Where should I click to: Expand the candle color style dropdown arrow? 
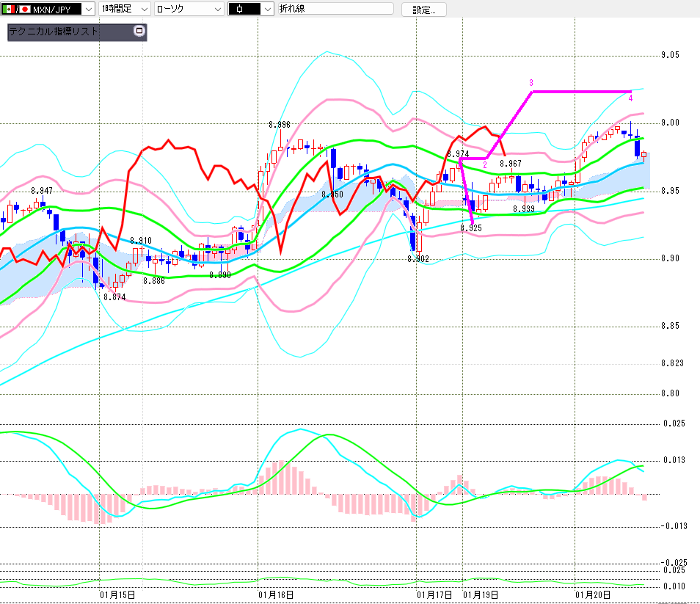[x=266, y=10]
